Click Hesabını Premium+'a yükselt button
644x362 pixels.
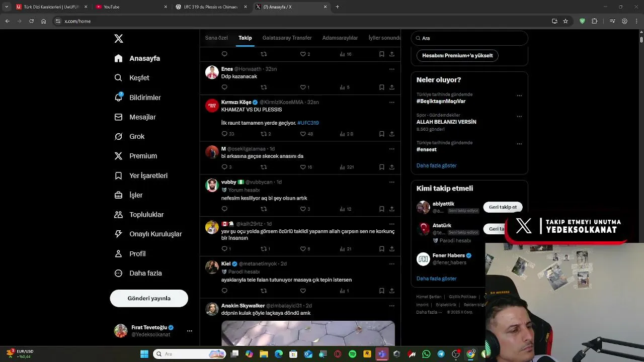coord(457,56)
